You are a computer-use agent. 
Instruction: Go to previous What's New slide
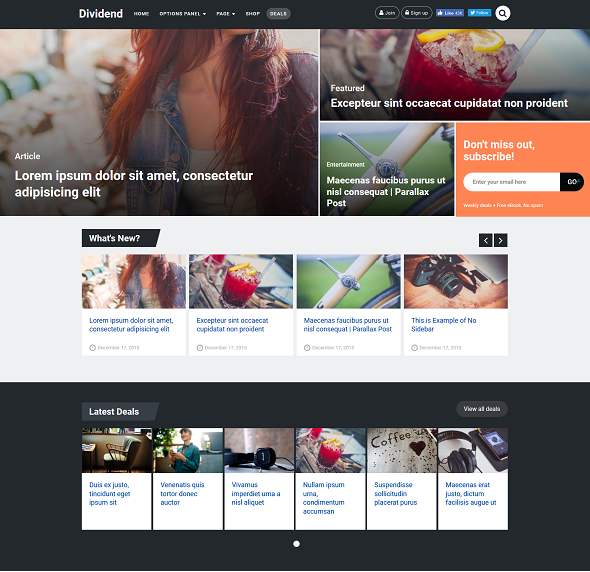[x=486, y=240]
